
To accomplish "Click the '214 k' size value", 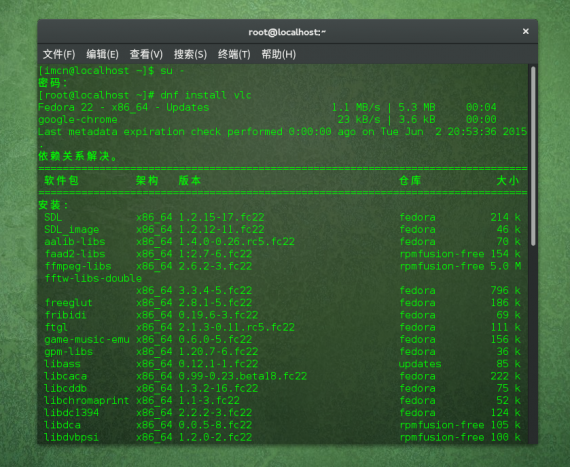I will [x=506, y=217].
